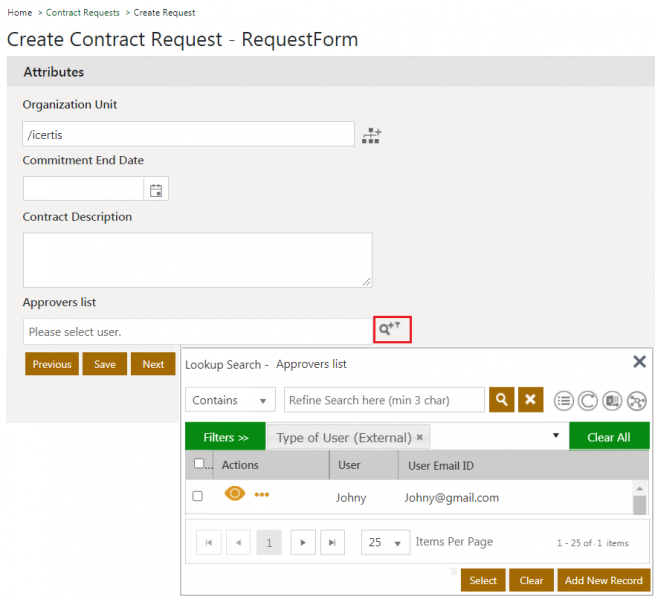Expand the filter tags dropdown arrow
655x599 pixels.
[x=556, y=437]
